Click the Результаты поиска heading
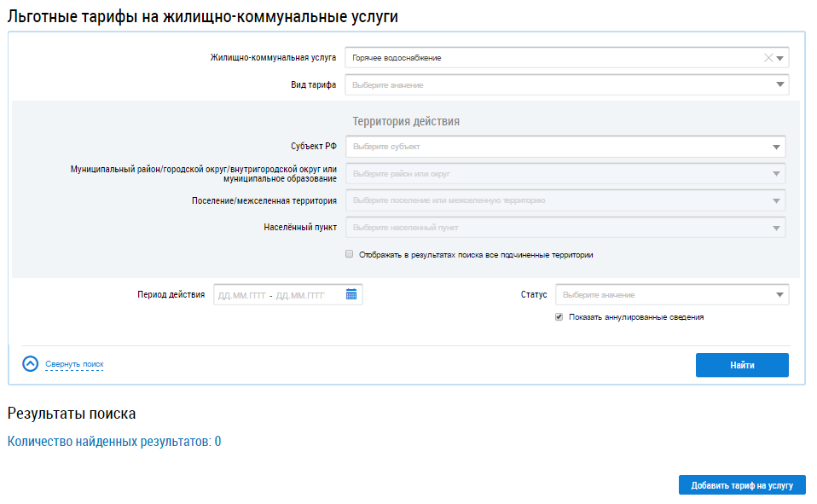The height and width of the screenshot is (504, 817). tap(72, 414)
